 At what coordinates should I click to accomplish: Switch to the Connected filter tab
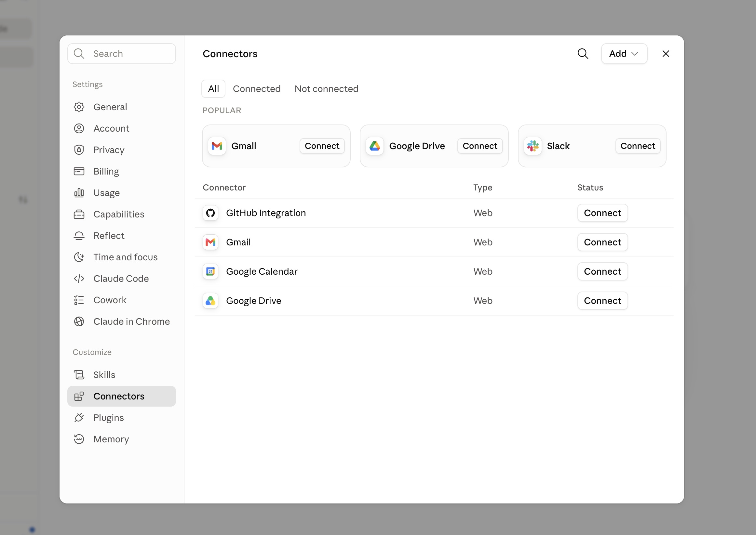[257, 89]
